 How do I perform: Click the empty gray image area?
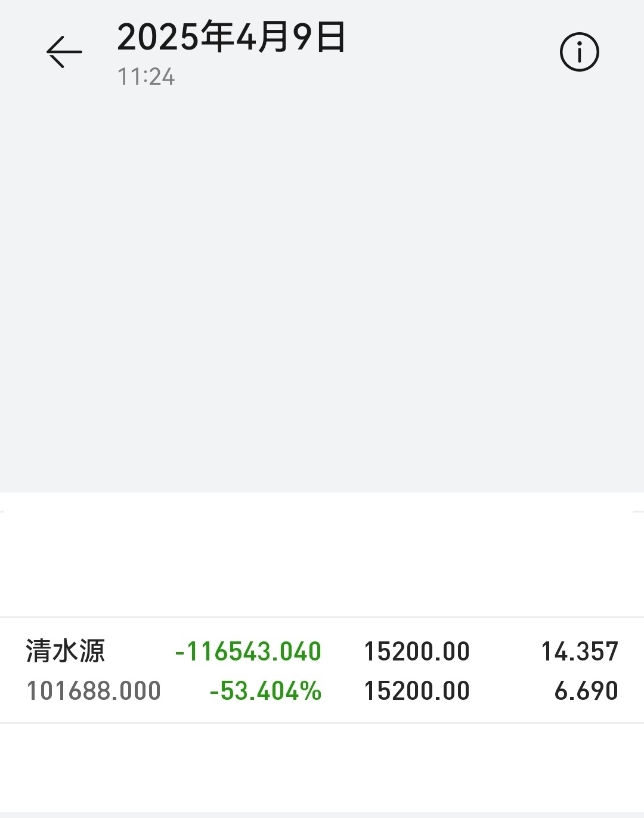[x=322, y=286]
